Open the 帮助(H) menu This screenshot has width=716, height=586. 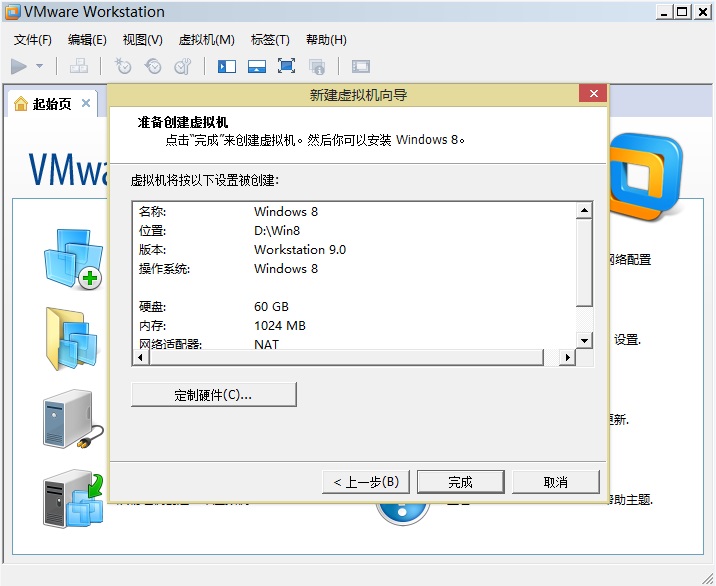[x=326, y=40]
